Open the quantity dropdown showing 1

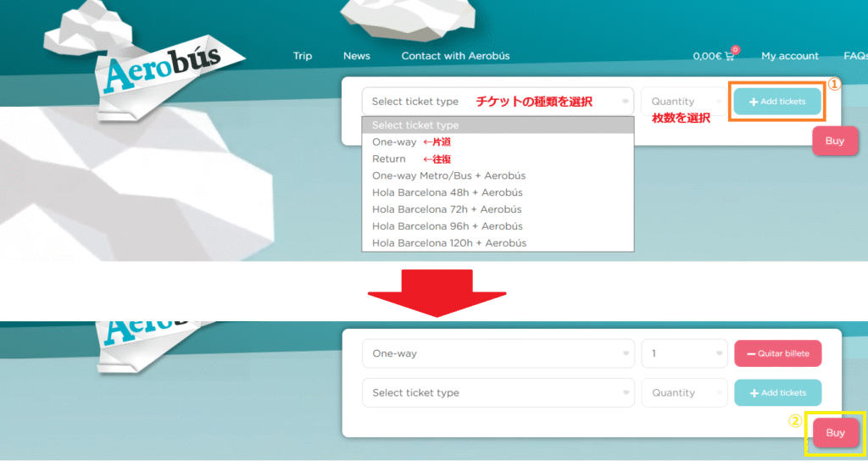pos(685,353)
